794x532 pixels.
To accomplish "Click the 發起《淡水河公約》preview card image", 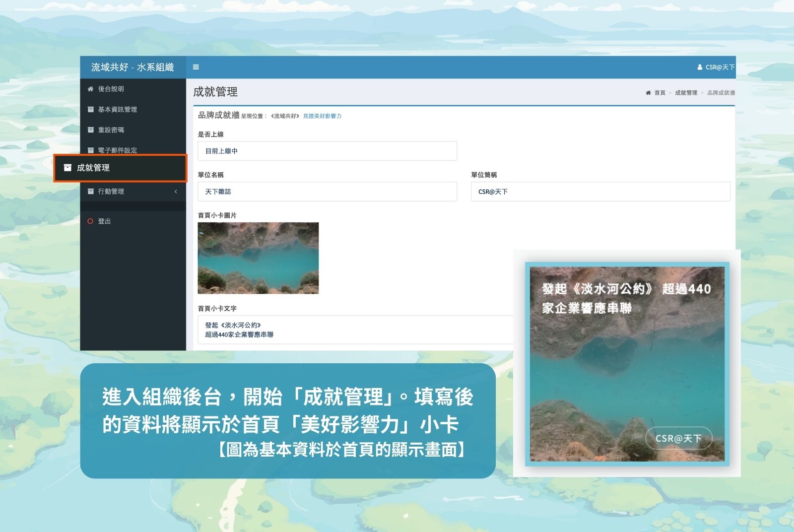I will pos(627,364).
